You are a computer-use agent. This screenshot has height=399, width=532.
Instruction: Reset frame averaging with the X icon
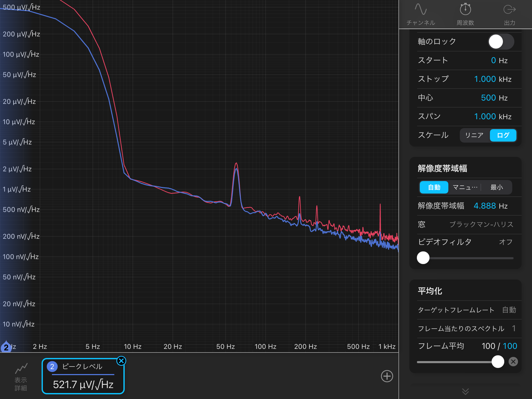coord(513,362)
